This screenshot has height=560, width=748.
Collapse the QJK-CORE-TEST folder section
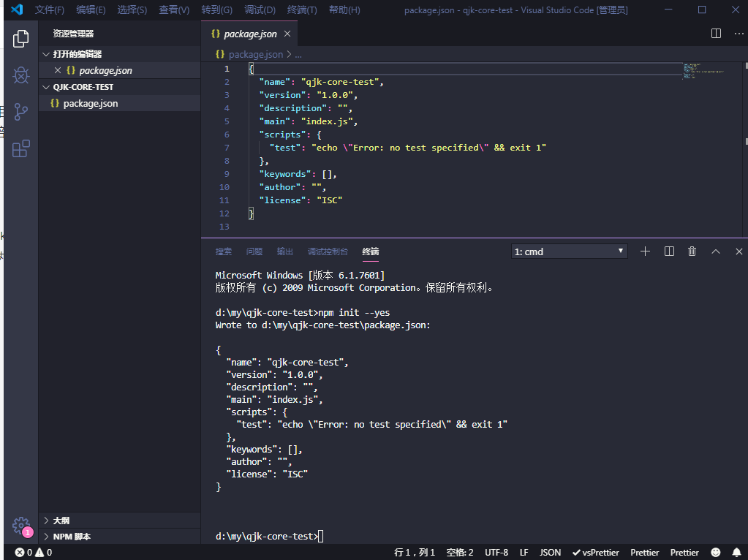(119, 87)
